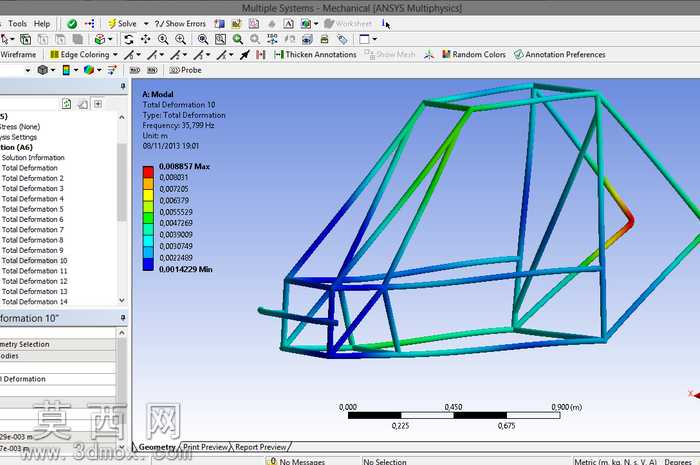Select the first Total Deformation tree item
The height and width of the screenshot is (465, 700).
[x=29, y=168]
